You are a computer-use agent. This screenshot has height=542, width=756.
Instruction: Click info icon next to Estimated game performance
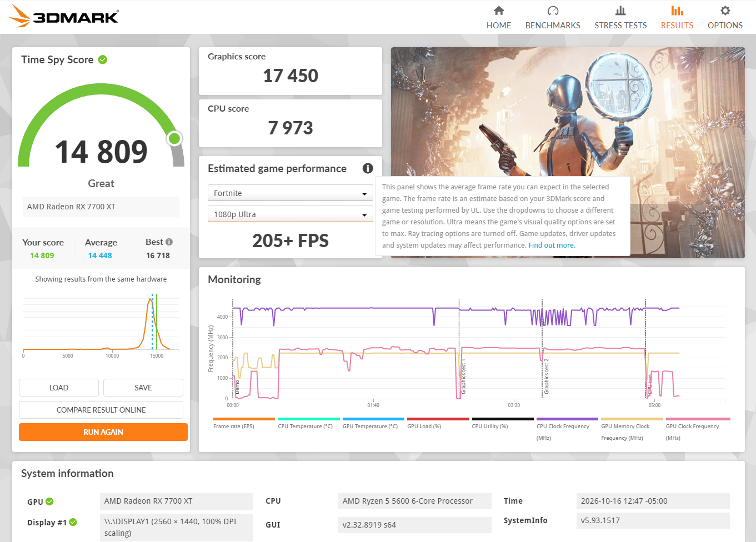coord(368,168)
